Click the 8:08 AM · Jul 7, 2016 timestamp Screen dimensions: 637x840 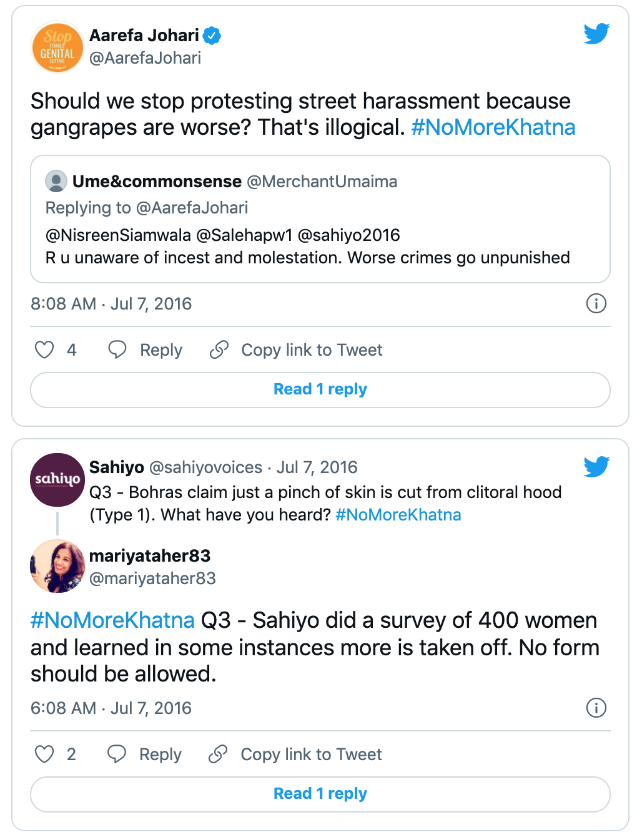click(111, 304)
